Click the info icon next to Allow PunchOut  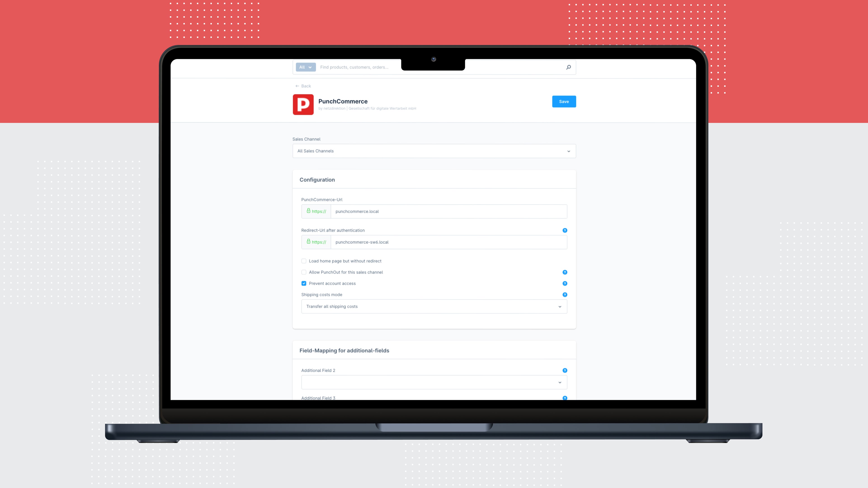(x=565, y=272)
